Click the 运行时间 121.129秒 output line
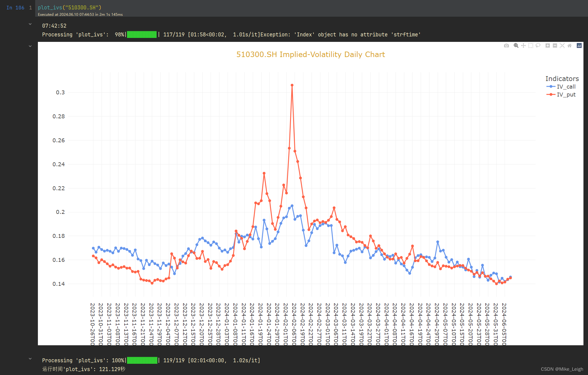The width and height of the screenshot is (588, 375). (84, 369)
